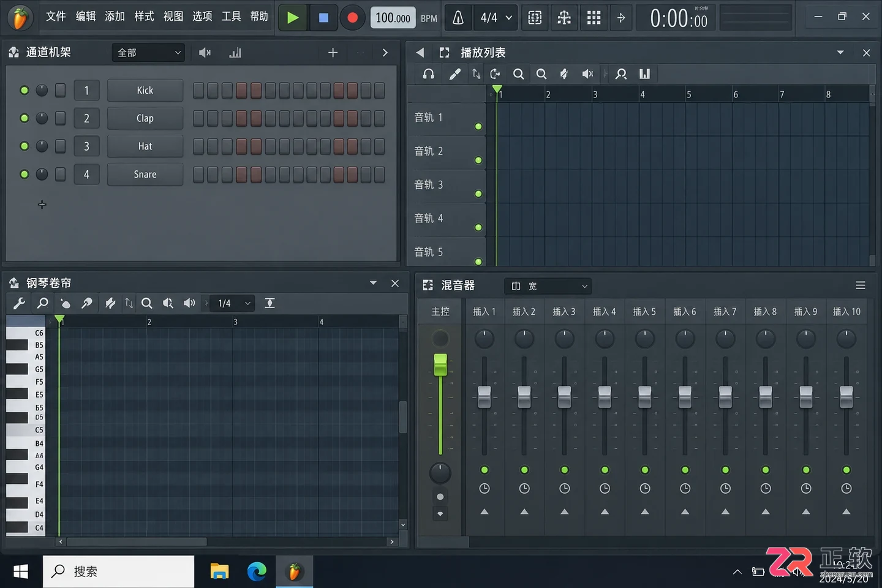Click the clock icon under 插入 4

[x=605, y=489]
